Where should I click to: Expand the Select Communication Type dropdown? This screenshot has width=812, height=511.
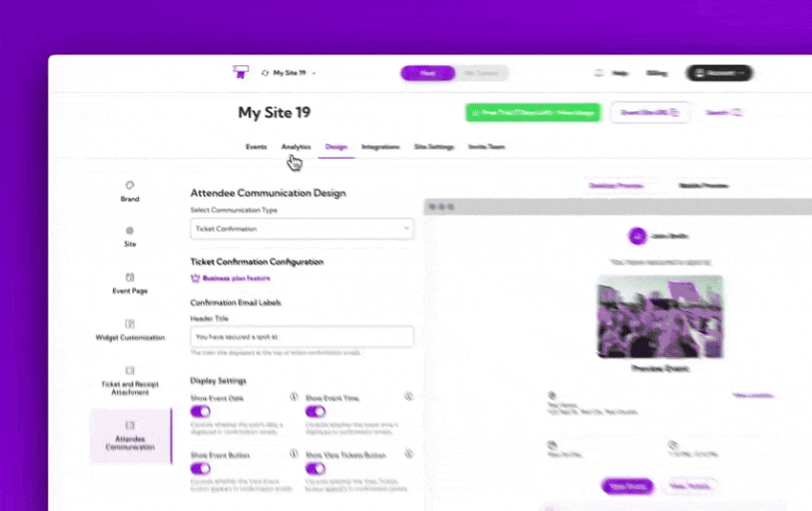click(x=302, y=229)
